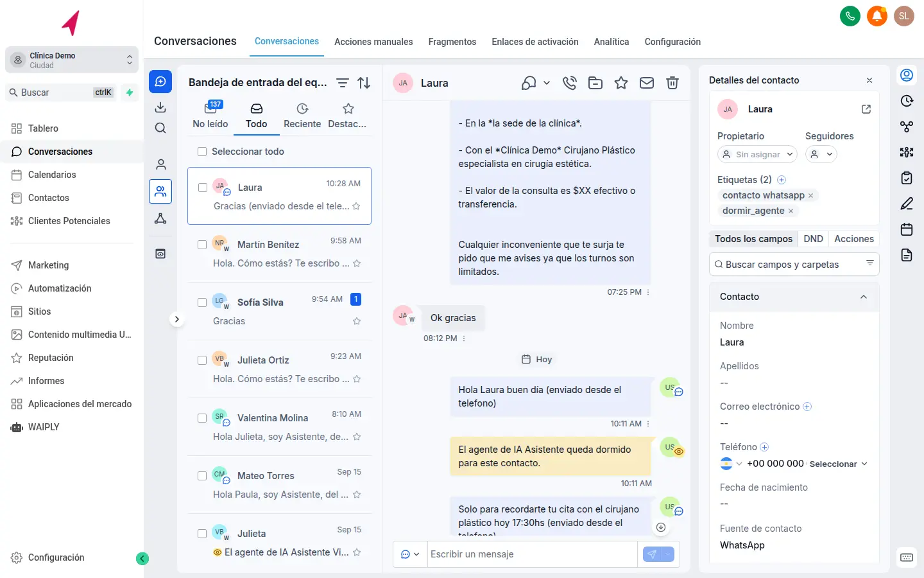
Task: Tick the checkbox for Sofía Silva
Action: coord(202,302)
